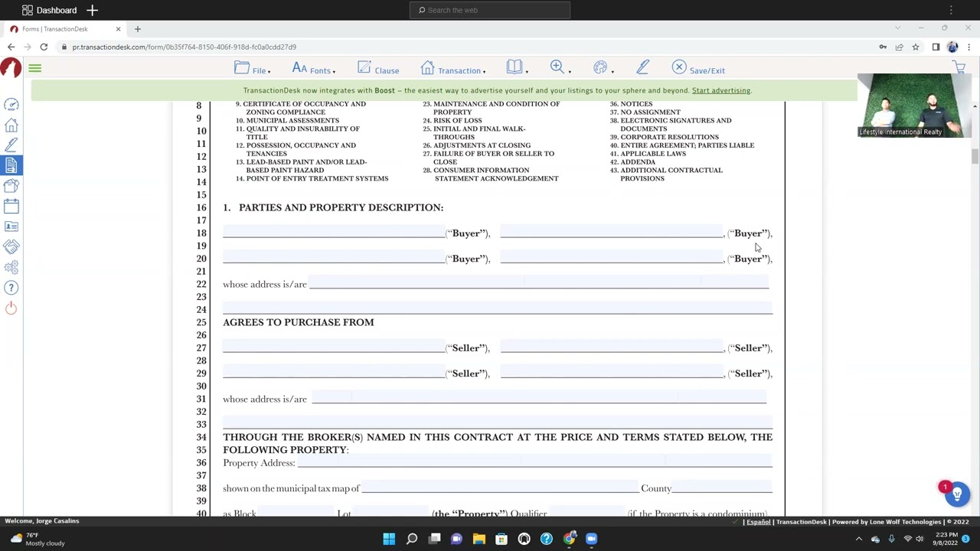Click first Seller name field on line 27
This screenshot has width=980, height=551.
[x=334, y=347]
